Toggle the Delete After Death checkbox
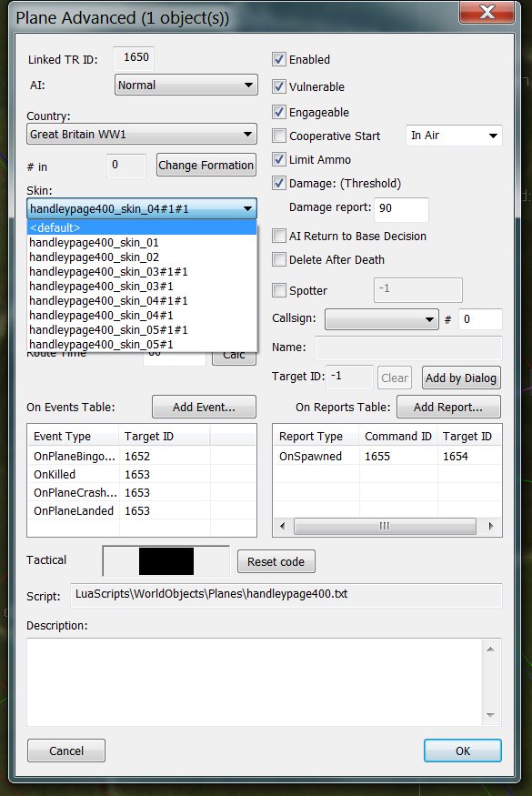The width and height of the screenshot is (532, 796). (278, 259)
